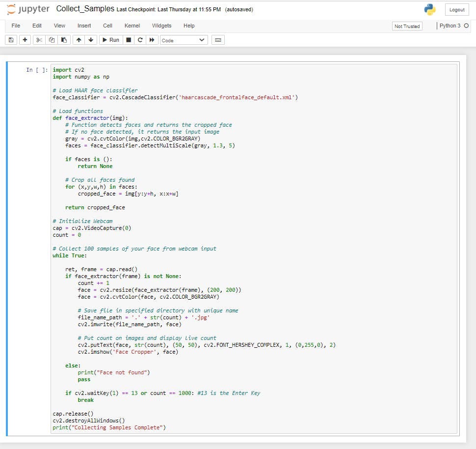Image resolution: width=476 pixels, height=449 pixels.
Task: Click the Last Checkpoint timestamp text
Action: (x=168, y=9)
